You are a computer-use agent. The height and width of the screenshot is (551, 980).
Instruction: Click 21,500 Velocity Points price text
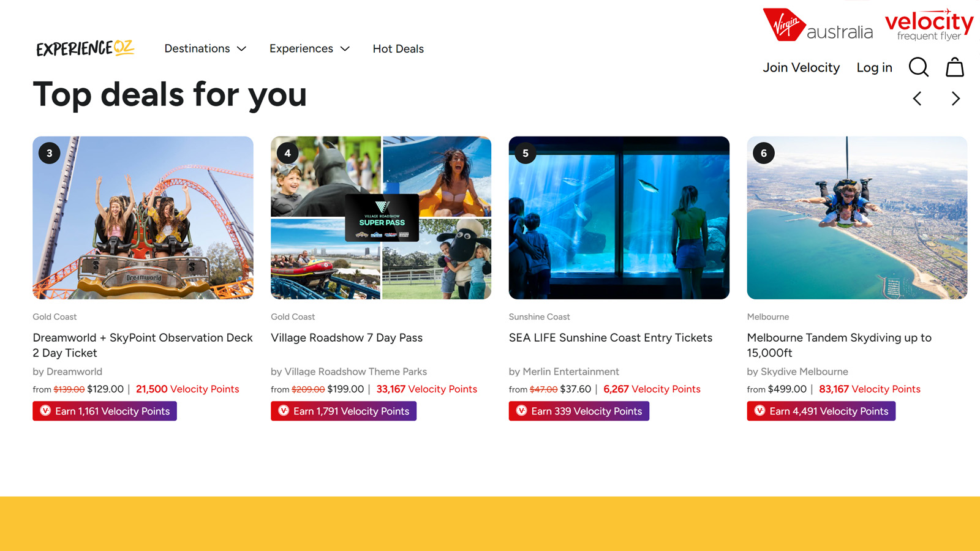click(x=187, y=389)
